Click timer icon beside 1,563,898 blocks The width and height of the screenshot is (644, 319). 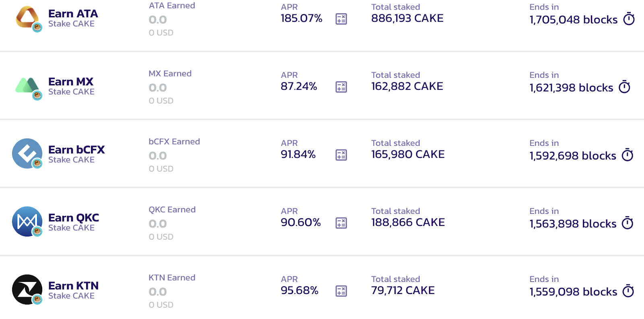[628, 223]
